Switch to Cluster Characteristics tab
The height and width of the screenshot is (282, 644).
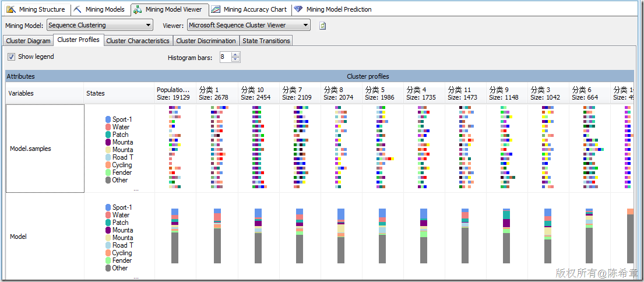point(138,41)
